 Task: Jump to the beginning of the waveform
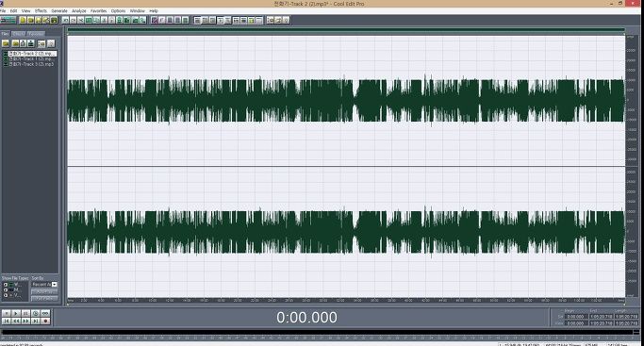7,321
